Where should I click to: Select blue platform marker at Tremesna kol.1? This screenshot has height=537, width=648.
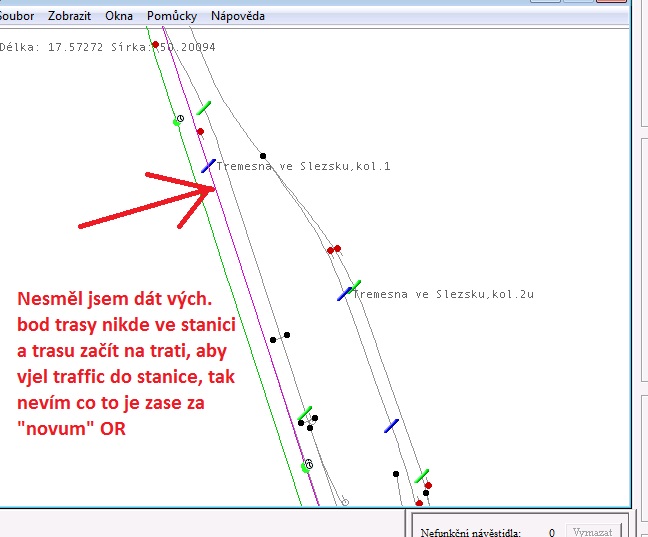[x=208, y=165]
